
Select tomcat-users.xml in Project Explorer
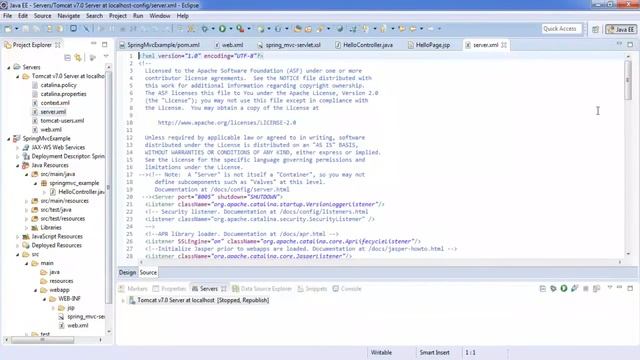click(62, 121)
